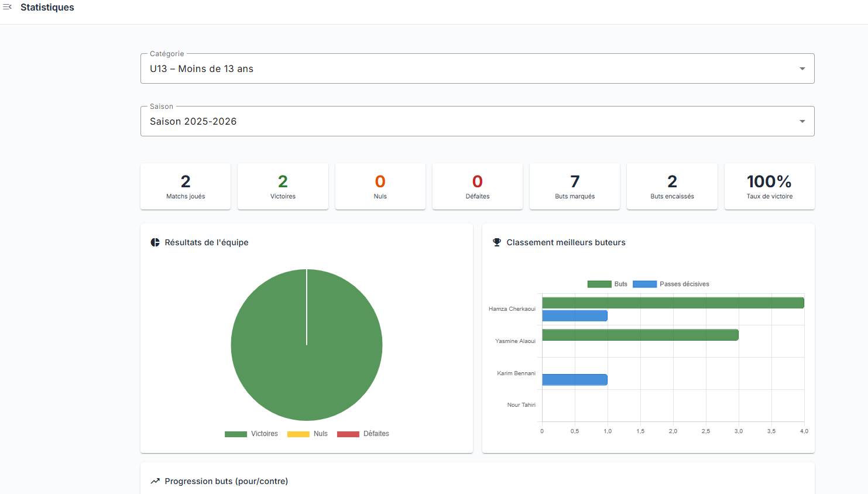Click the trophy icon beside Classement meilleurs buteurs
Viewport: 868px width, 494px height.
pyautogui.click(x=497, y=242)
